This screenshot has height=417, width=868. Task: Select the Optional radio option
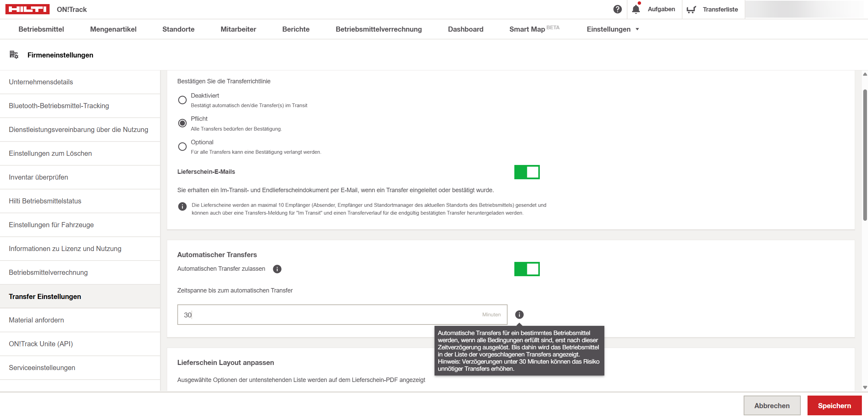point(182,147)
